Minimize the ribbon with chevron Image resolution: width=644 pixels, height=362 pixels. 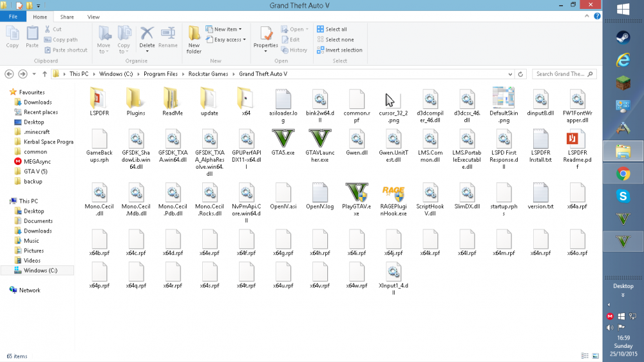point(587,16)
